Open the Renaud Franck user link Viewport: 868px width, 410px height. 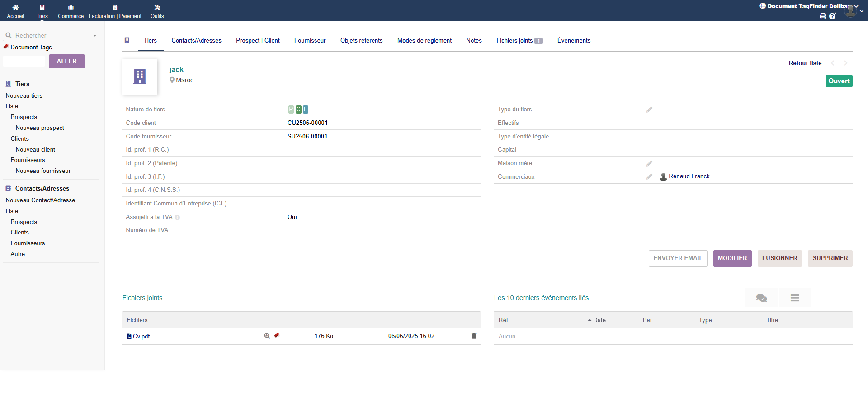[689, 176]
